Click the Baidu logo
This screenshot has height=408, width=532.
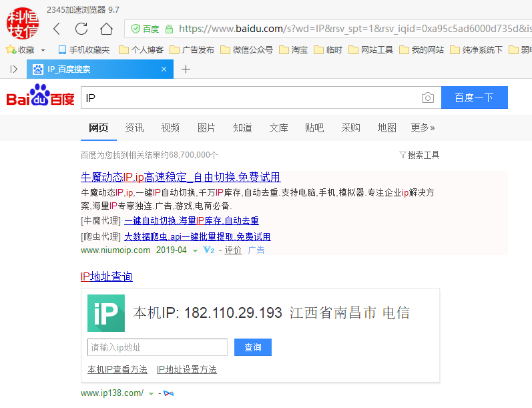click(x=40, y=95)
